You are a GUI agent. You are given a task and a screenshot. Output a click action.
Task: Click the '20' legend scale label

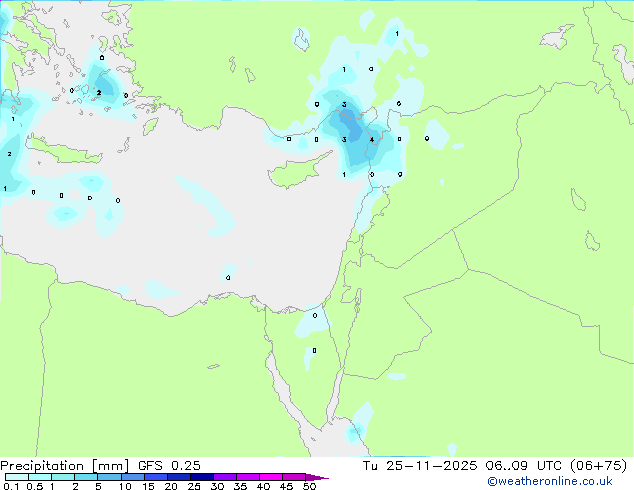click(171, 486)
